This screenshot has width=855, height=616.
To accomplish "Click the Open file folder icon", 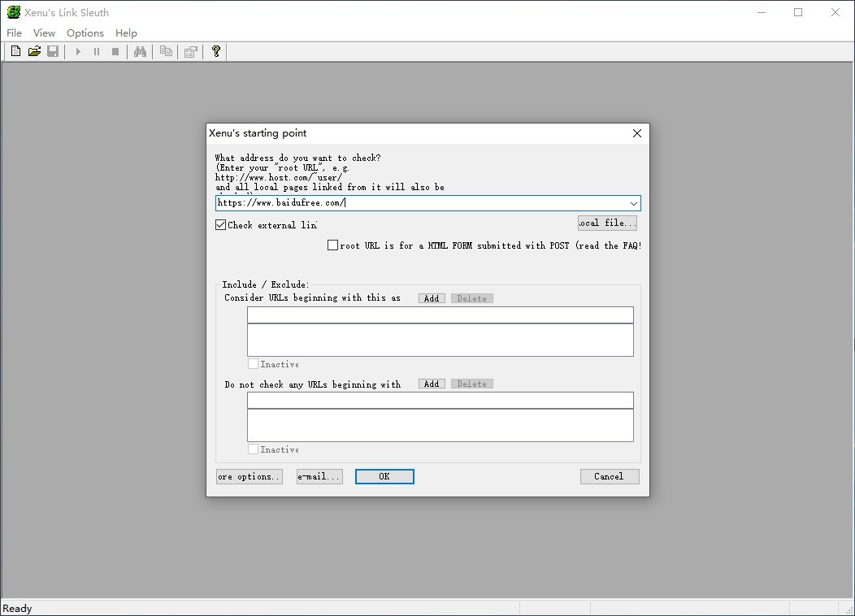I will coord(34,52).
